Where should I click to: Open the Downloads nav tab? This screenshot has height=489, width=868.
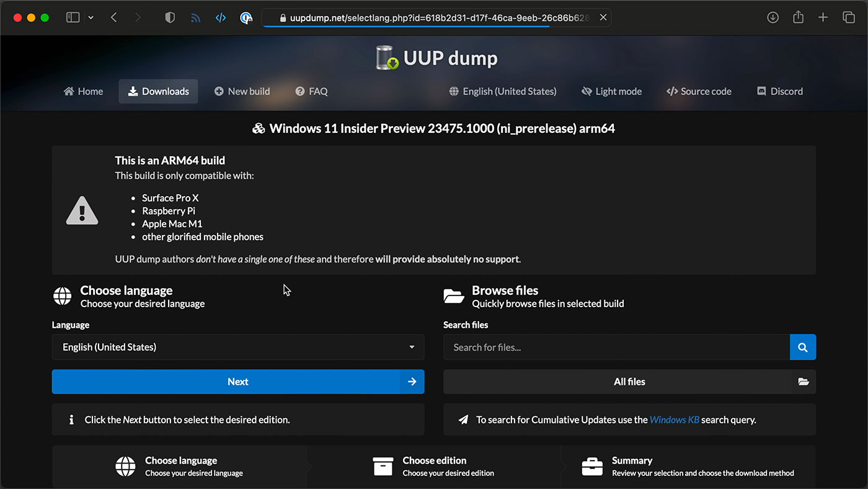158,91
